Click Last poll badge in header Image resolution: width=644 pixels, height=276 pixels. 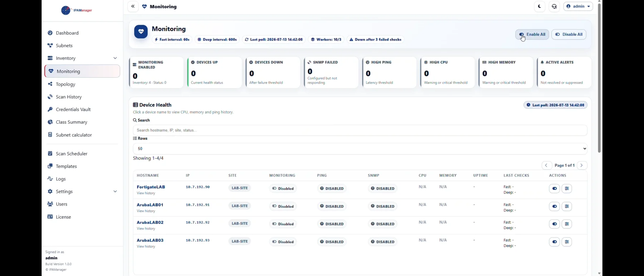tap(274, 40)
